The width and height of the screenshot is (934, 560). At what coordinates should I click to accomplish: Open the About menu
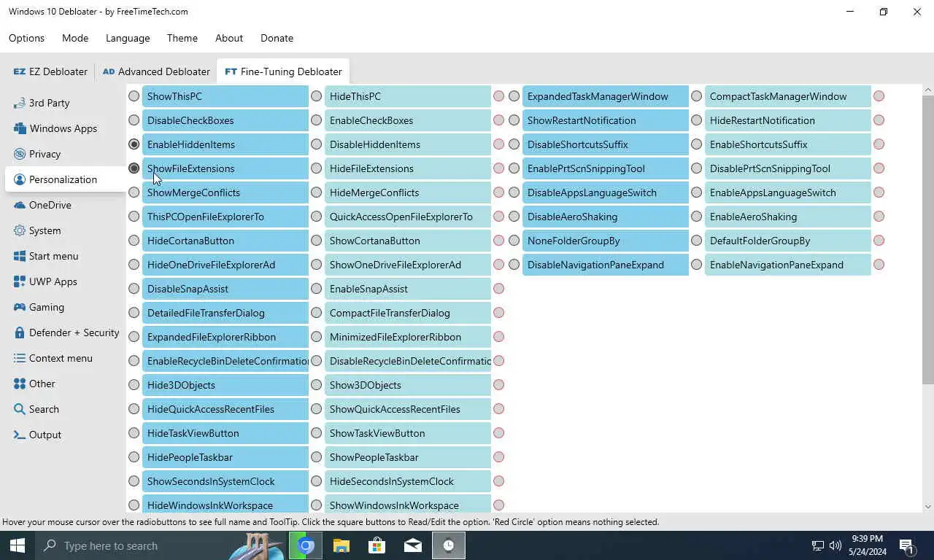pyautogui.click(x=229, y=38)
